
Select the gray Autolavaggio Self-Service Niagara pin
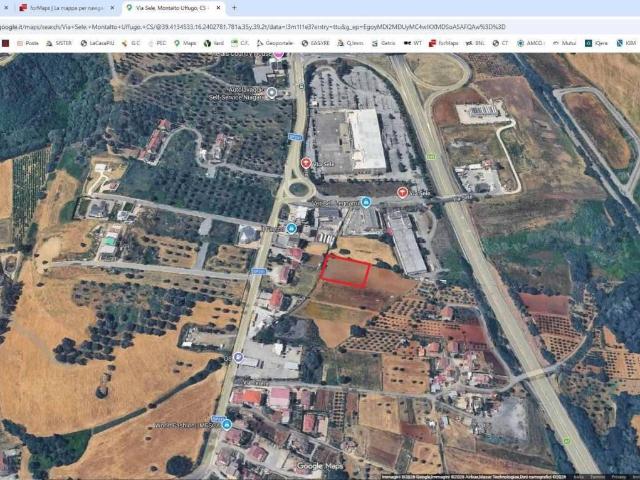271,93
